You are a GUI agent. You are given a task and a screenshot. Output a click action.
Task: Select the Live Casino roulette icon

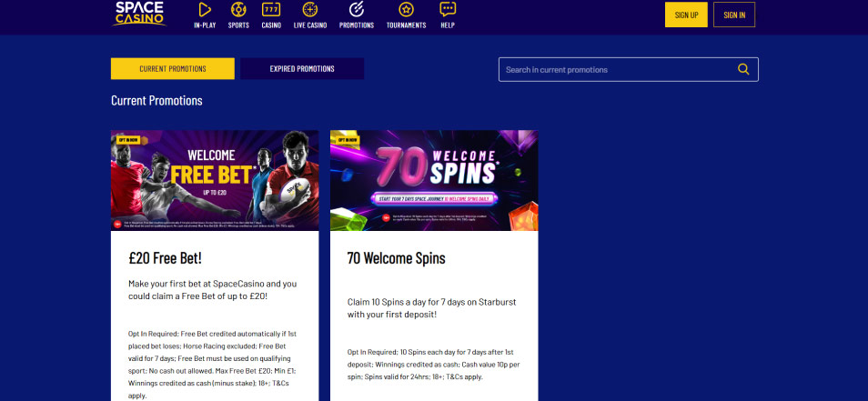[x=310, y=9]
